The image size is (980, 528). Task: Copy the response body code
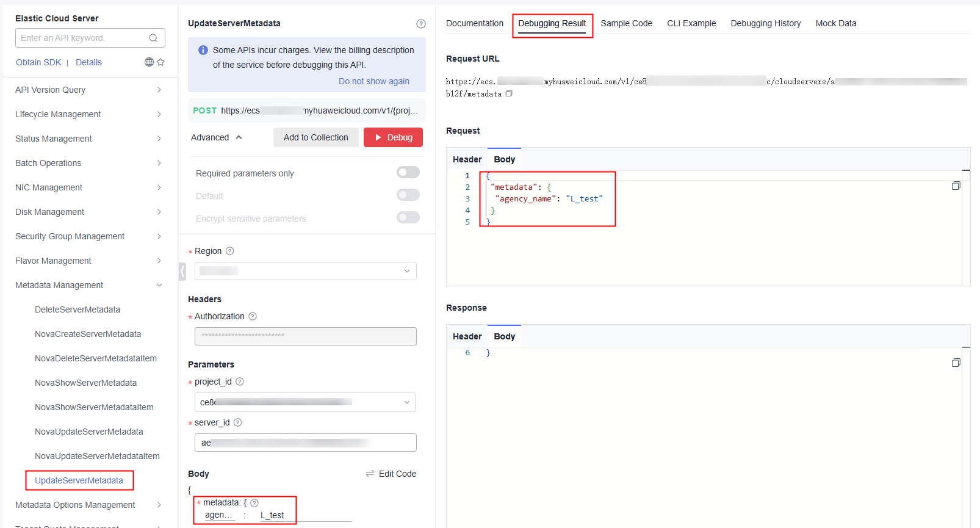[x=956, y=363]
